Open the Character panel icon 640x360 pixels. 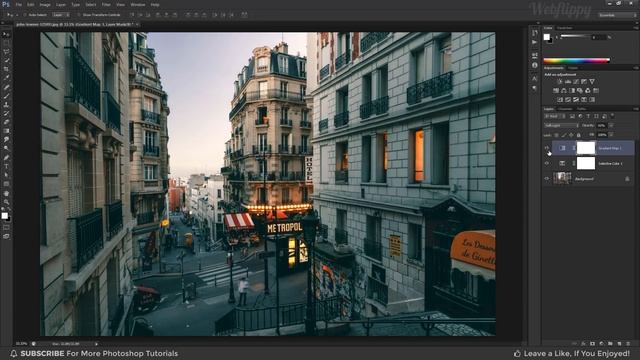(535, 78)
